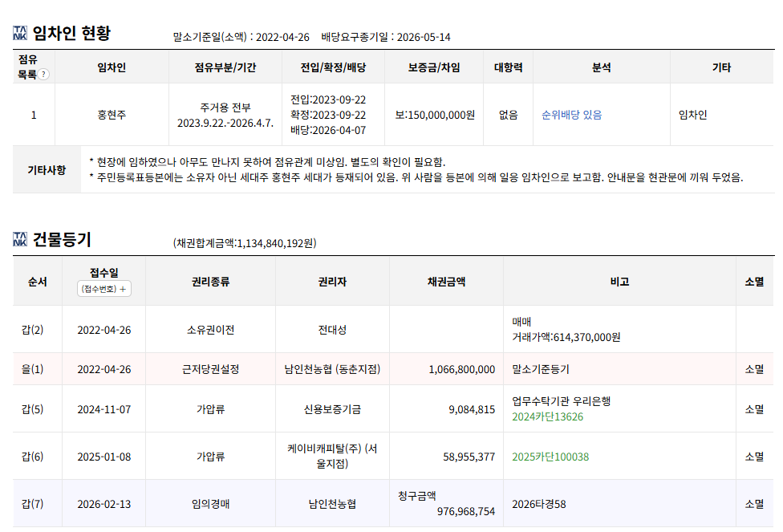Open the question mark help icon by 점유목록
This screenshot has width=783, height=532.
(43, 75)
